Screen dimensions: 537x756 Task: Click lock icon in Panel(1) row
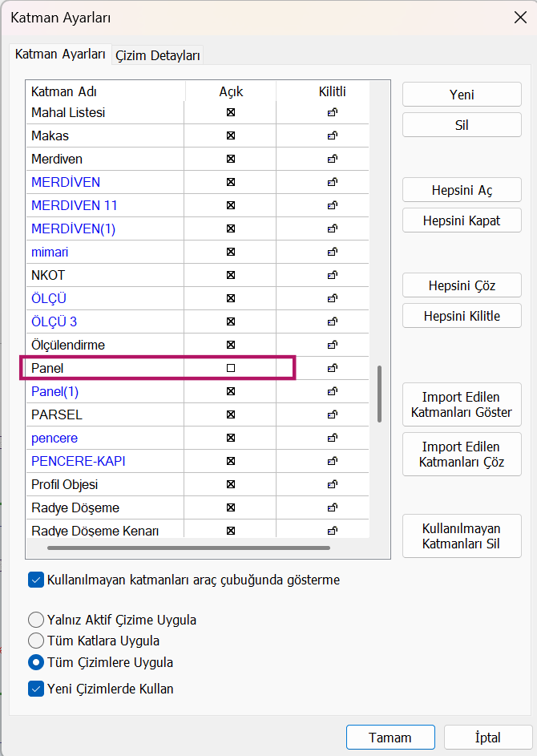coord(332,391)
